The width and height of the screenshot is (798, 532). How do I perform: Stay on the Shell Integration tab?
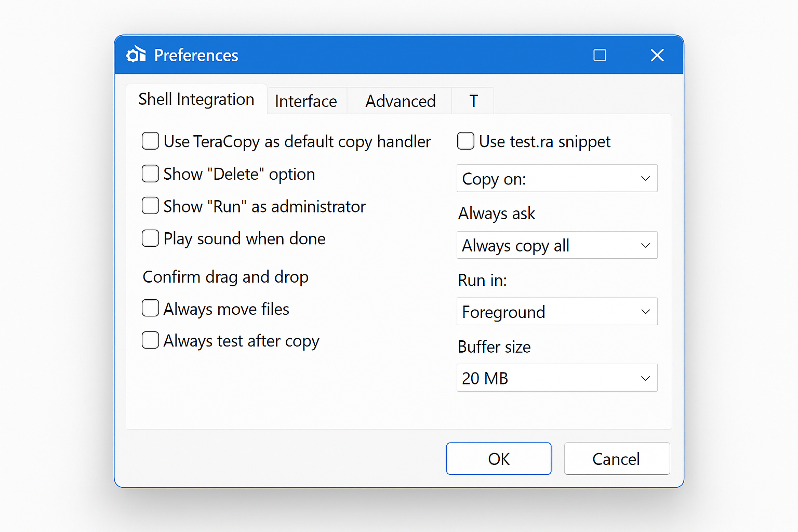coord(196,99)
